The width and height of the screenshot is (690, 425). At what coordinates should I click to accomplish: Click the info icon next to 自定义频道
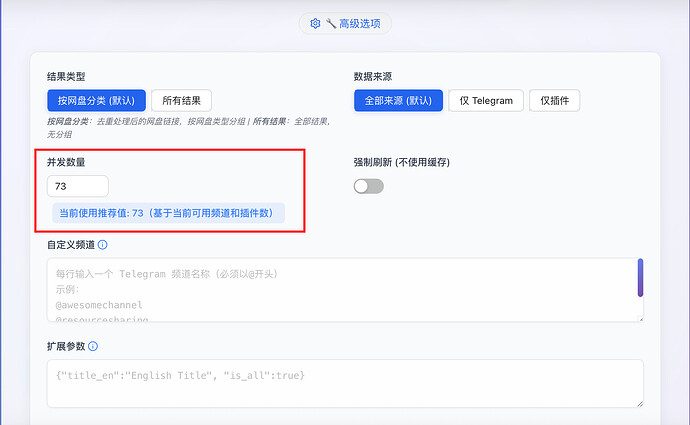tap(103, 245)
